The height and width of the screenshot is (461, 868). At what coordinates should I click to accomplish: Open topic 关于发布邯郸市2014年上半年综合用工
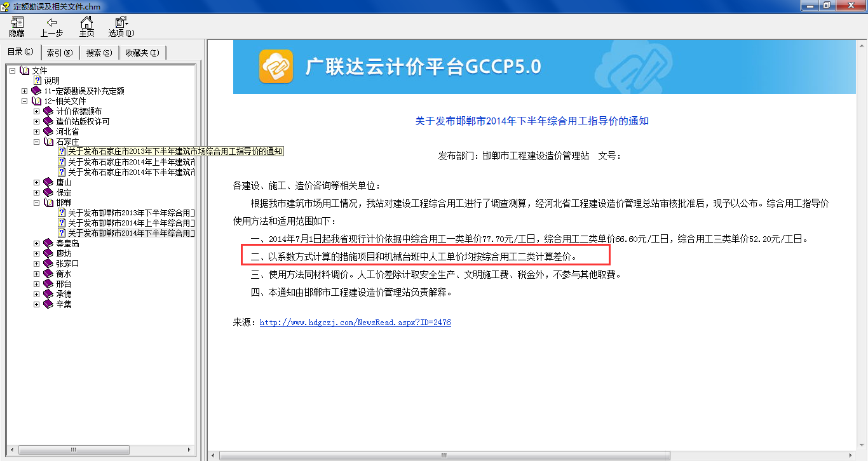(131, 223)
